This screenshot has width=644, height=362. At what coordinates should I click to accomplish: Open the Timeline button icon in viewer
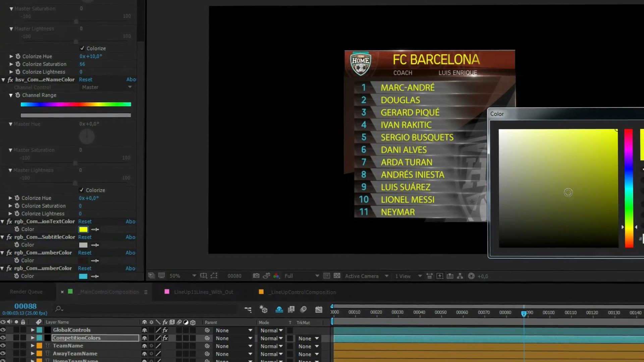[x=450, y=276]
